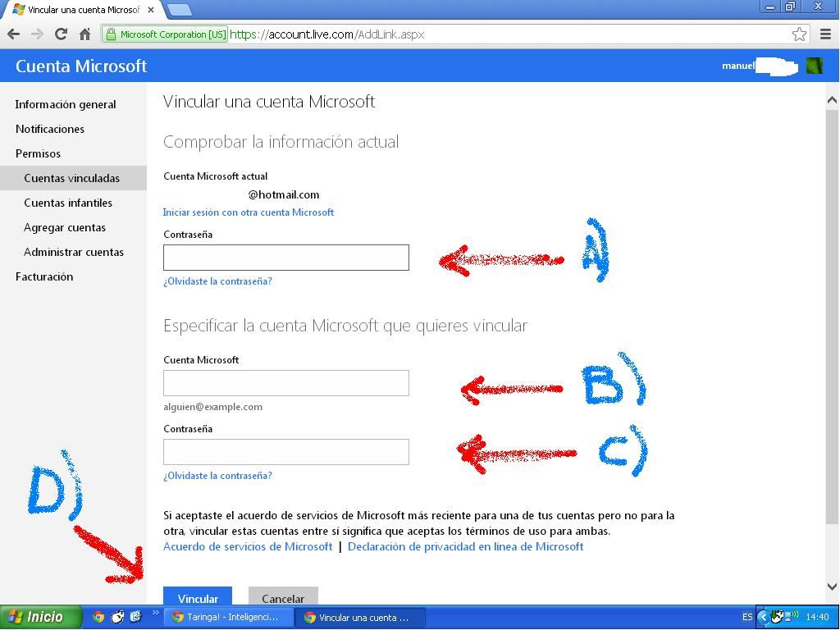Open Agregar cuentas in sidebar
This screenshot has width=840, height=630.
[65, 228]
